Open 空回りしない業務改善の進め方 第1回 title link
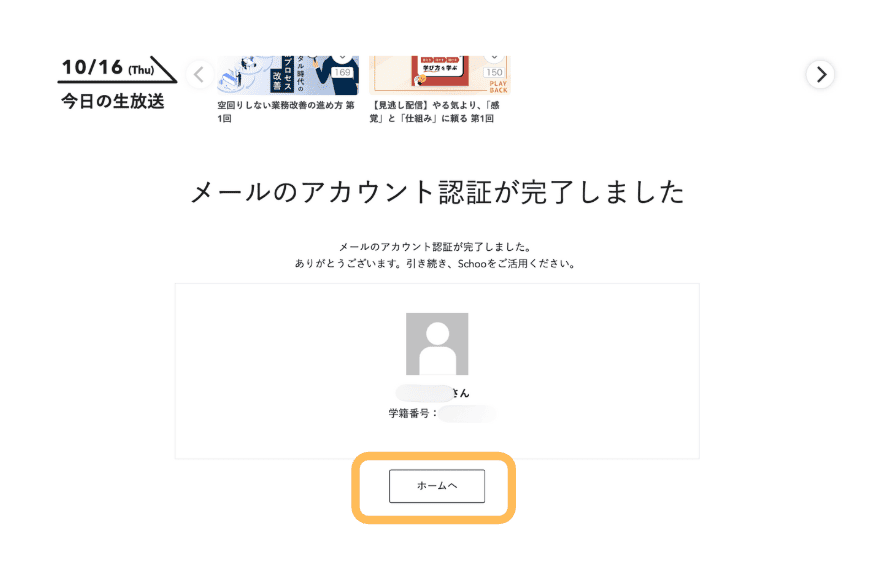Screen dimensions: 894x586 coord(286,112)
